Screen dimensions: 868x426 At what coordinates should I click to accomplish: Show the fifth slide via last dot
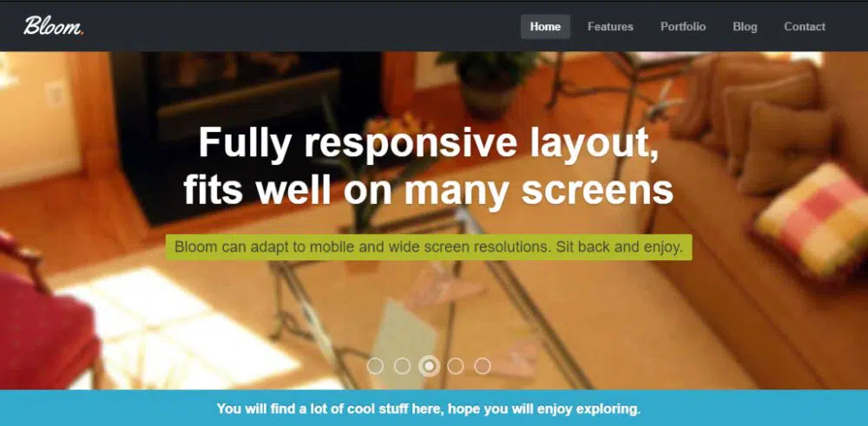point(483,366)
